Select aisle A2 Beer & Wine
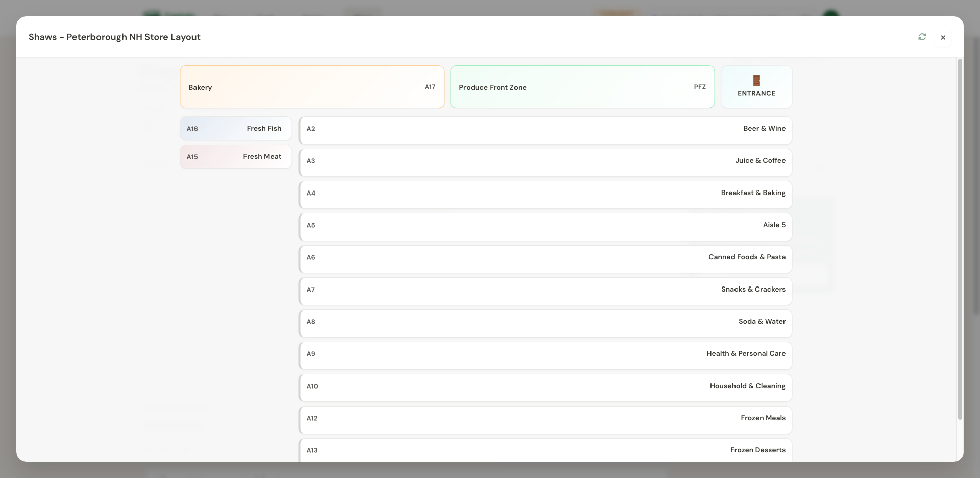 click(545, 130)
